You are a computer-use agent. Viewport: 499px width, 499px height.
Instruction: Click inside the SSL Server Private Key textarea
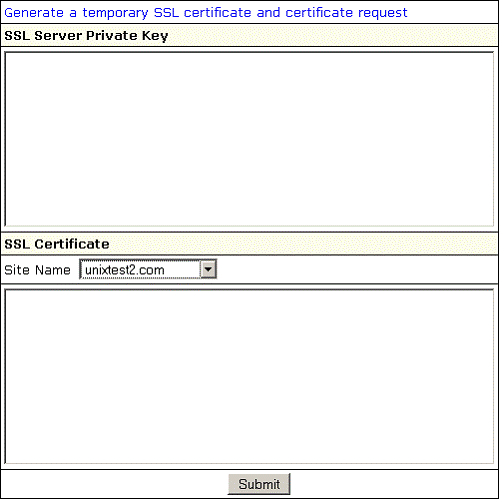(x=249, y=139)
